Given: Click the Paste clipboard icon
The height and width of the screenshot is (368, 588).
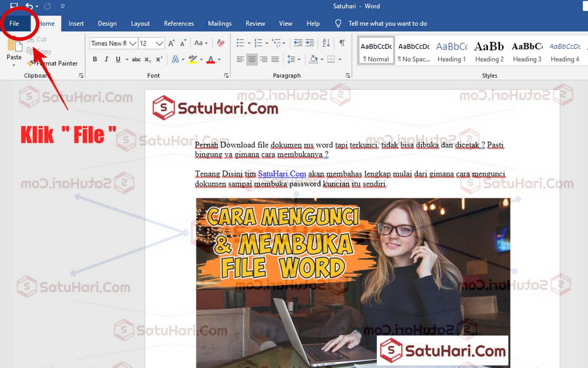Looking at the screenshot, I should pos(14,44).
